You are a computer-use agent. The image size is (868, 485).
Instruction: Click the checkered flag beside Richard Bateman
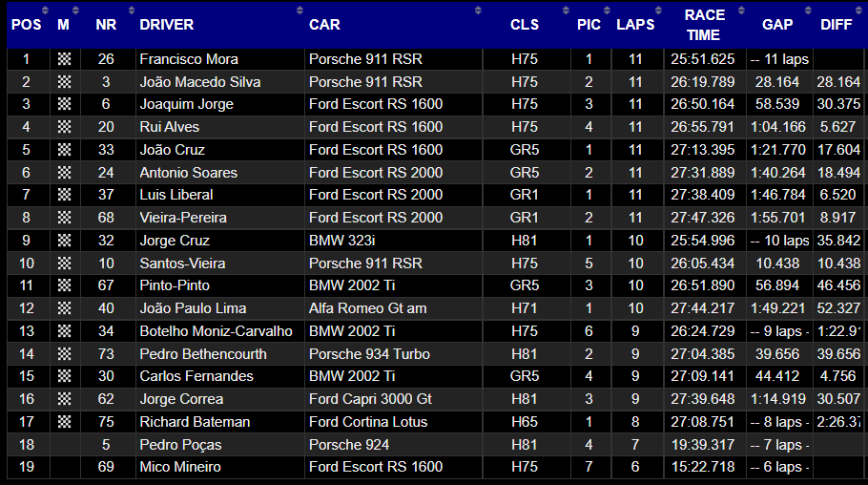click(64, 422)
